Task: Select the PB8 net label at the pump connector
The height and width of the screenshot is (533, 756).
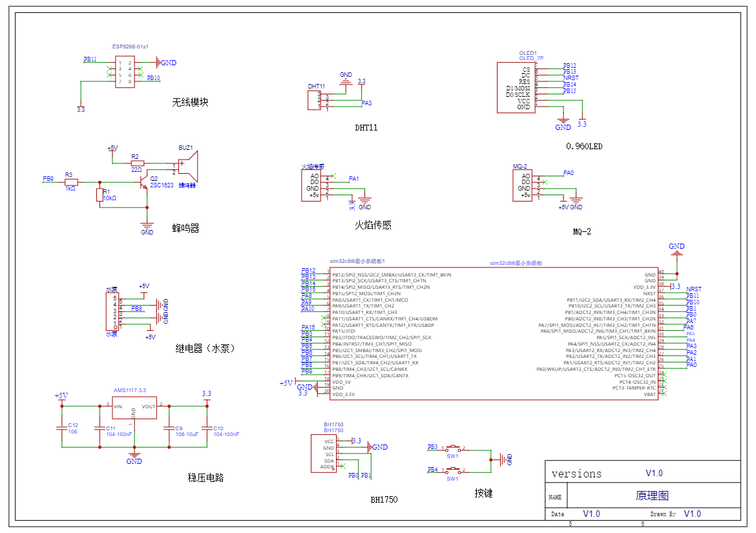Action: coord(137,308)
